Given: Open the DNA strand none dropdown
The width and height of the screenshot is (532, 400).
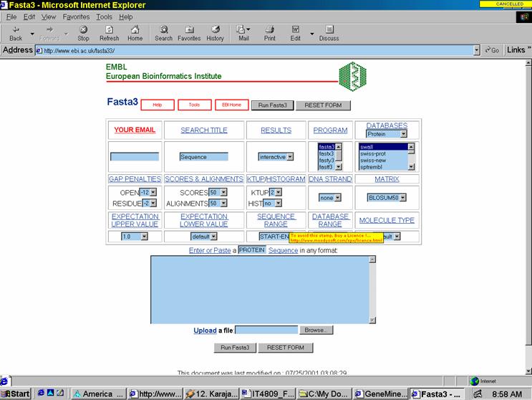Looking at the screenshot, I should pos(338,198).
